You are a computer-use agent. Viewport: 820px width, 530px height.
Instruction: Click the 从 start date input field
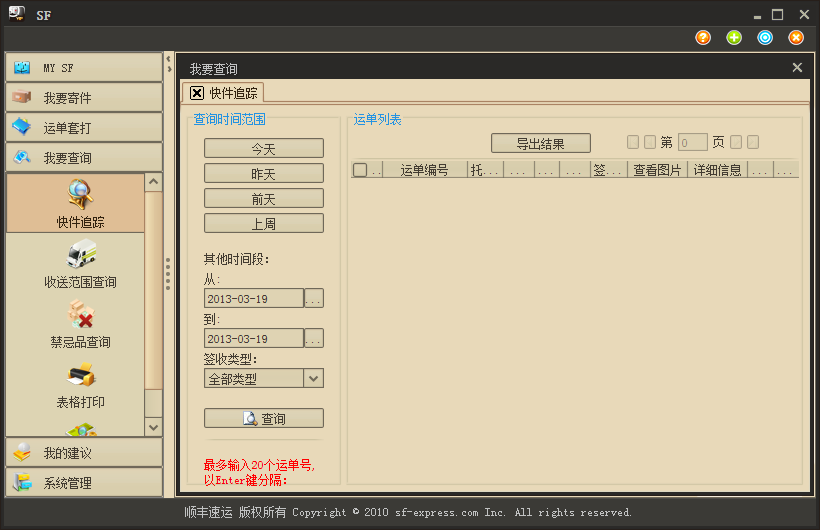coord(254,298)
